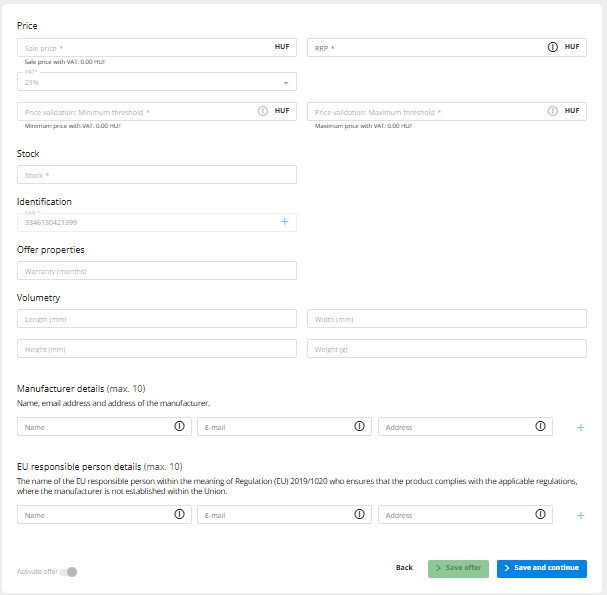Toggle the Activate offer switch
The width and height of the screenshot is (607, 595).
[69, 572]
